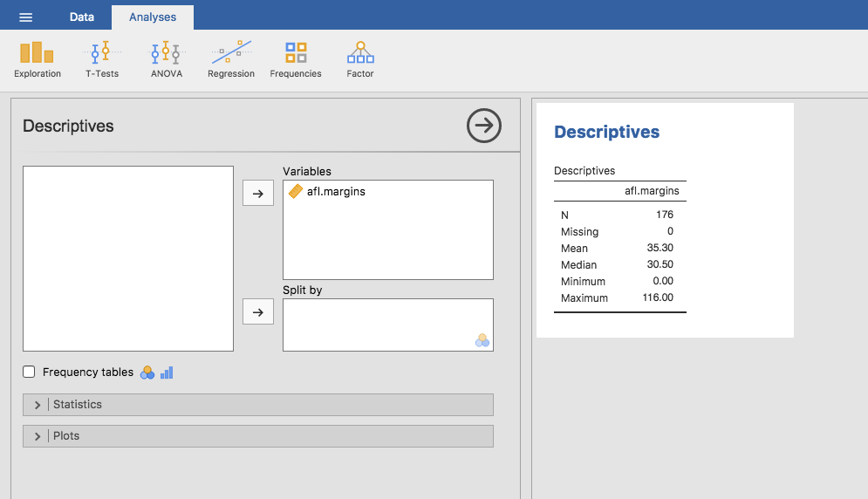
Task: Click the Missing row label in results
Action: point(579,231)
